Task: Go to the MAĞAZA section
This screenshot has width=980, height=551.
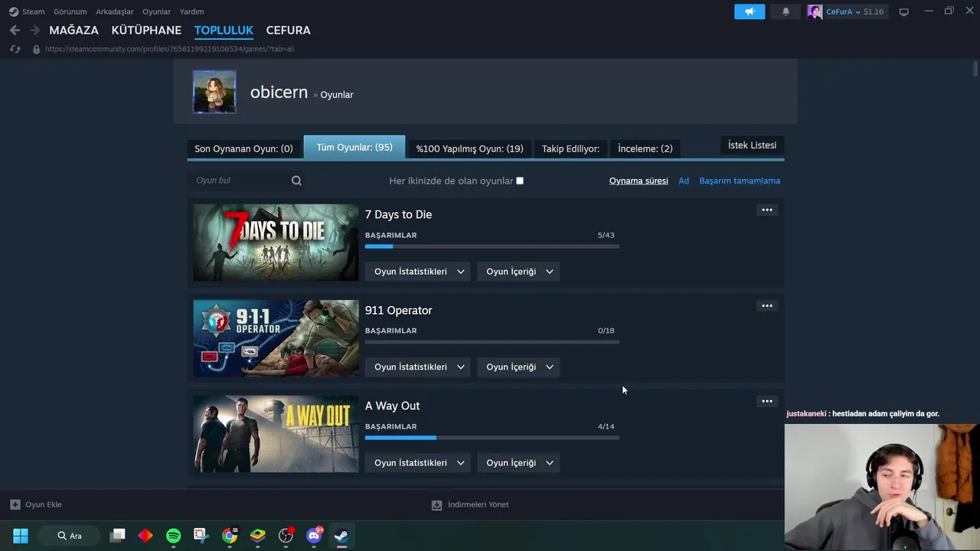Action: tap(73, 30)
